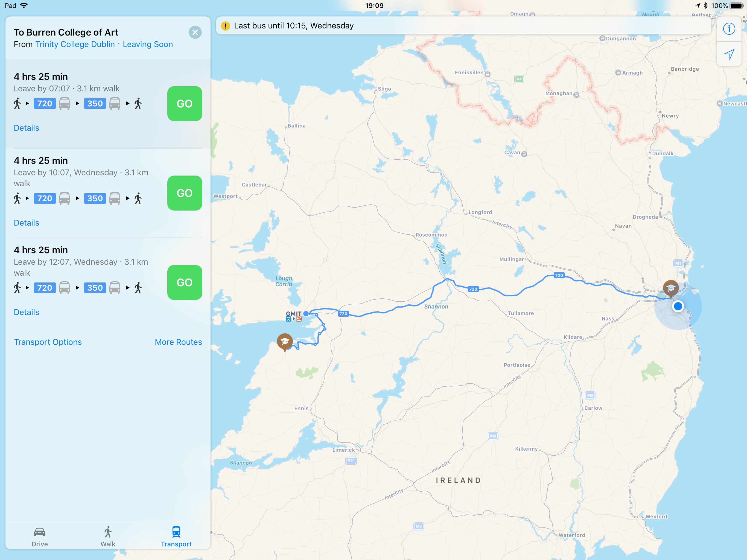This screenshot has width=747, height=560.
Task: Show More Routes
Action: click(178, 342)
